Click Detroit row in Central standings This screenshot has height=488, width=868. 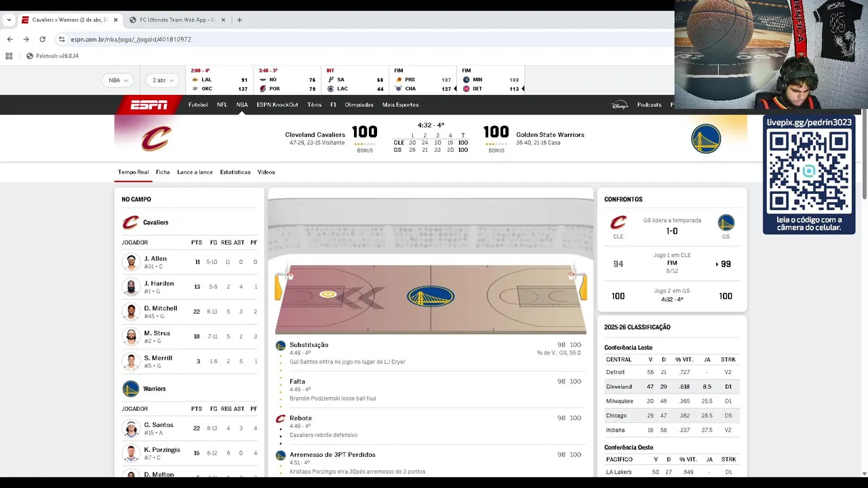point(672,372)
